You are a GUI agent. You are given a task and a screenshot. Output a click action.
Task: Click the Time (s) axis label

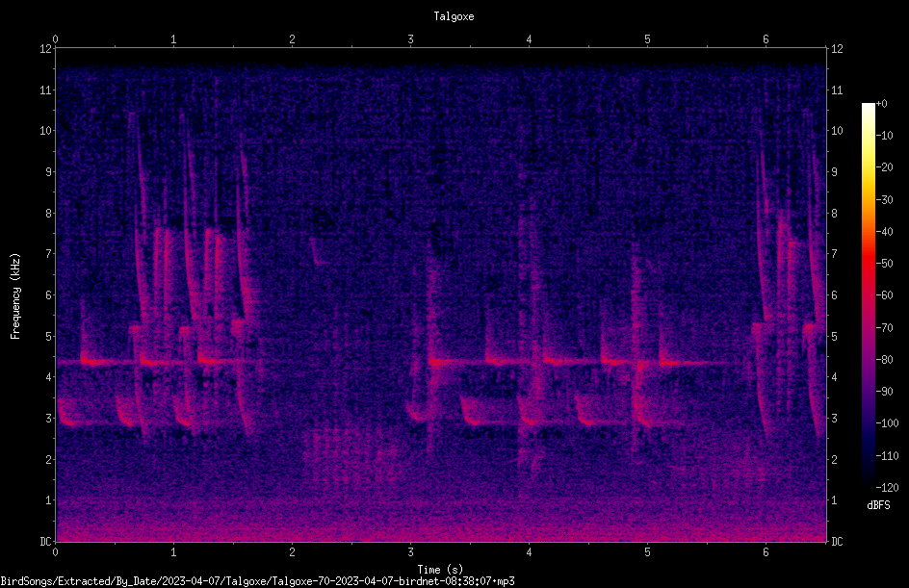[x=440, y=570]
